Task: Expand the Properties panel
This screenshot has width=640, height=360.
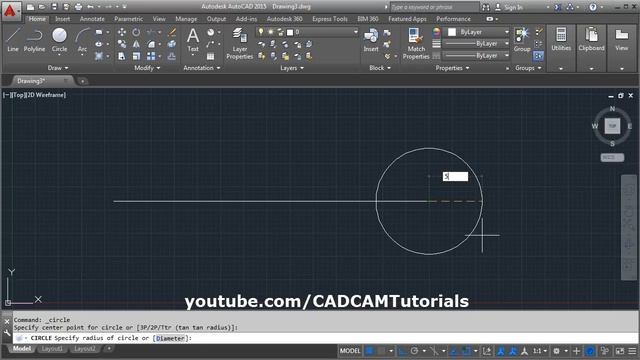Action: pos(452,68)
